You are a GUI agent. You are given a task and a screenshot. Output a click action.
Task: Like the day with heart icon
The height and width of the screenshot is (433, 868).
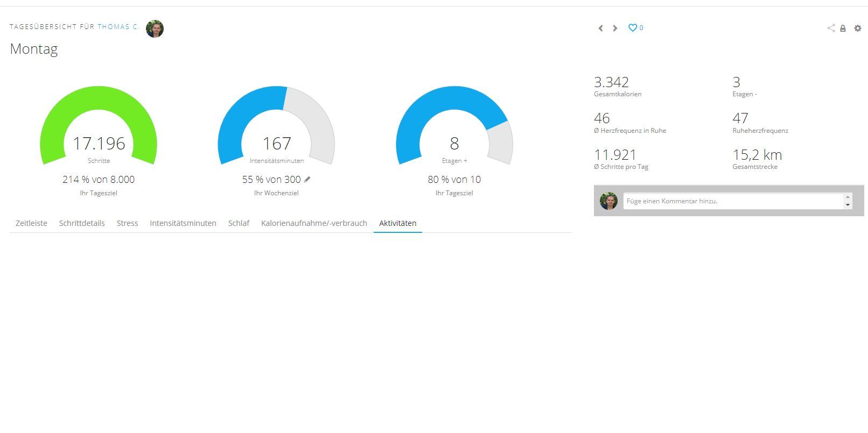pyautogui.click(x=633, y=28)
